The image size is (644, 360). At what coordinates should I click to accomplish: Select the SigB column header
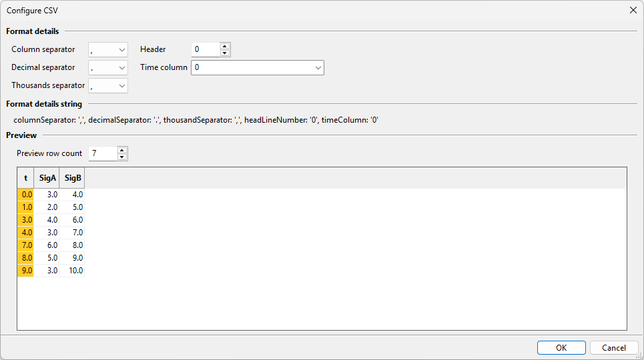coord(72,178)
